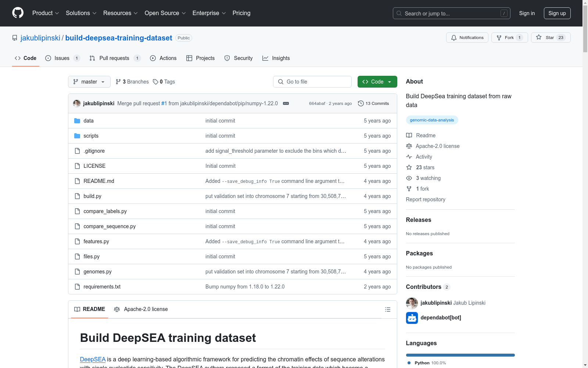Open Apache-2.0 license in About sidebar

pyautogui.click(x=433, y=146)
